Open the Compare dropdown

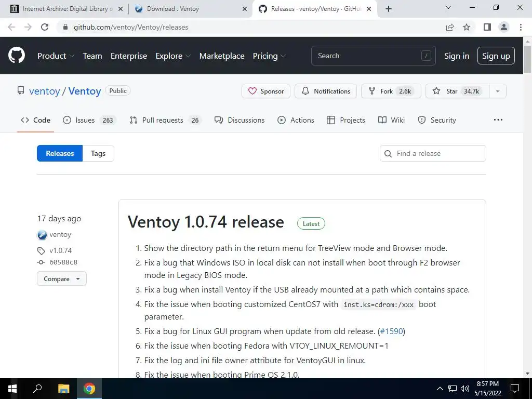(x=61, y=279)
